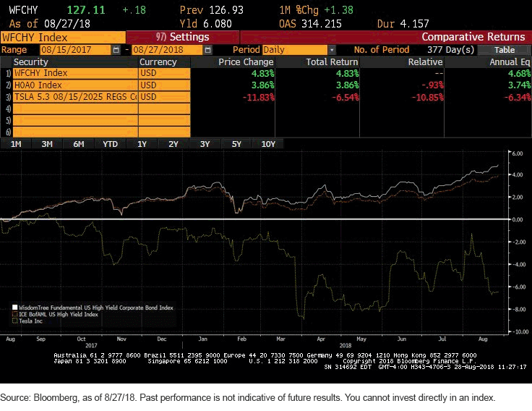Click the WFCHY Index ticker field
Viewport: 532px width, 411px height.
pyautogui.click(x=63, y=38)
